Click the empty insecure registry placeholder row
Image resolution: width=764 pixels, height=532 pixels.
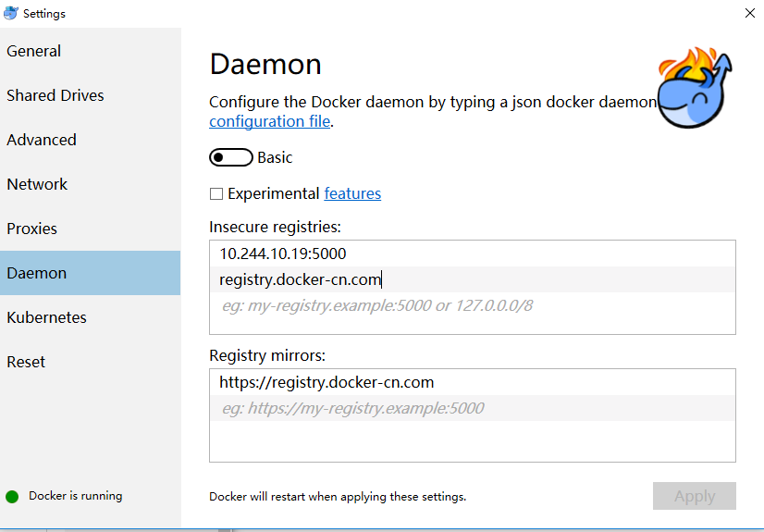tap(473, 305)
